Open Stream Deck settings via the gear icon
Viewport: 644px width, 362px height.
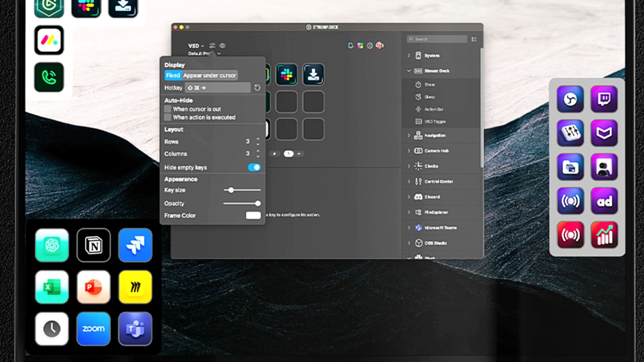pyautogui.click(x=370, y=45)
